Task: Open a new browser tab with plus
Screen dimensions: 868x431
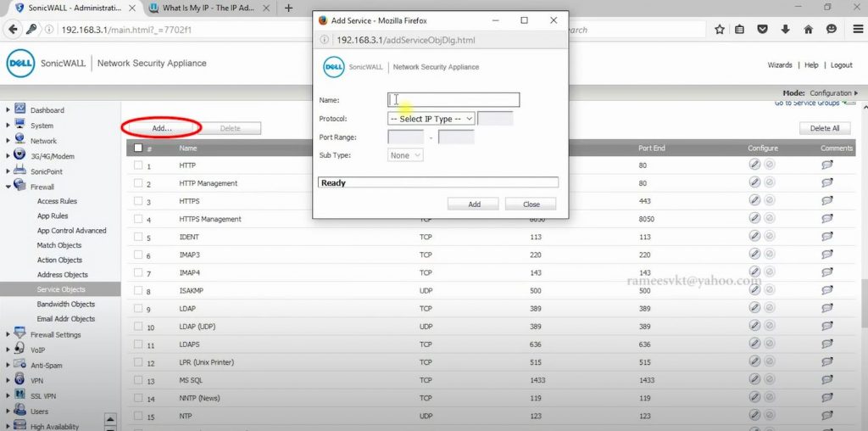Action: pyautogui.click(x=288, y=8)
